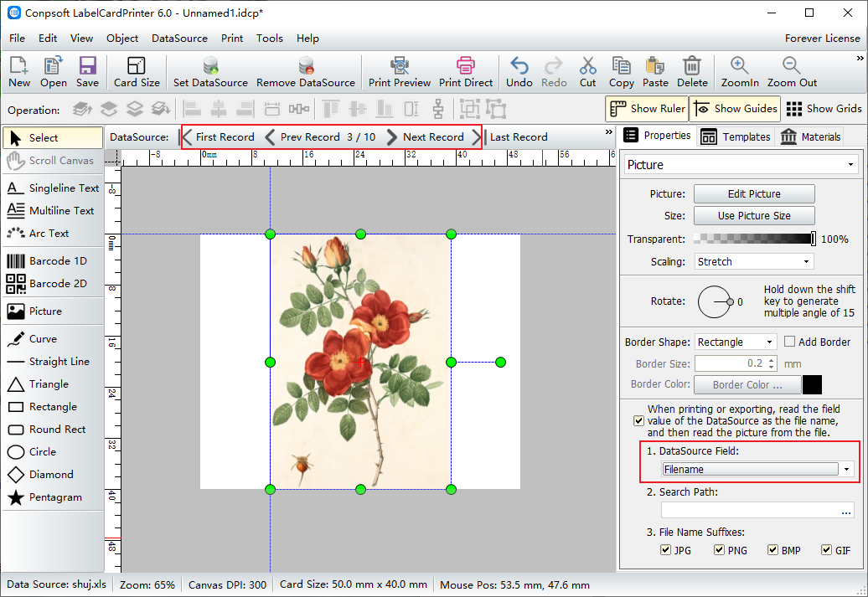The height and width of the screenshot is (597, 868).
Task: Copy the selected object
Action: coord(621,72)
